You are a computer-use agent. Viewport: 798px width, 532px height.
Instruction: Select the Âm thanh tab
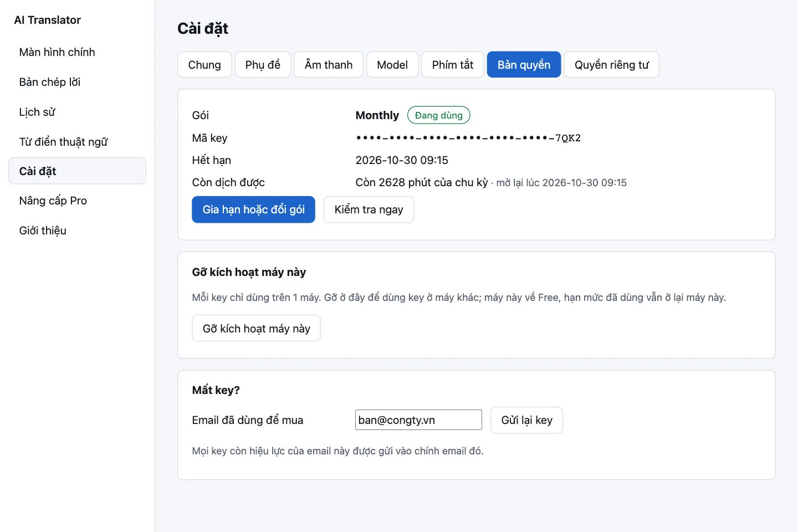pos(329,65)
